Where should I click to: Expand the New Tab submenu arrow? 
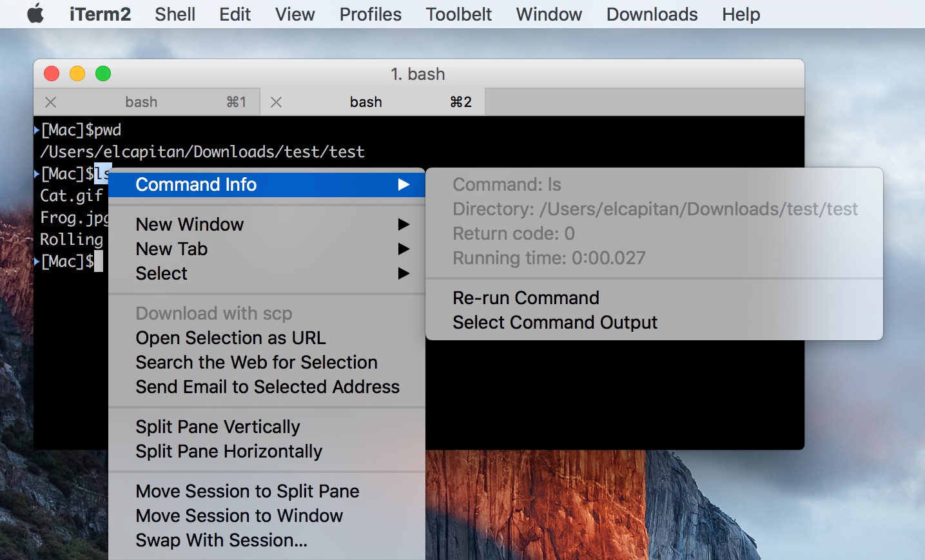tap(404, 249)
